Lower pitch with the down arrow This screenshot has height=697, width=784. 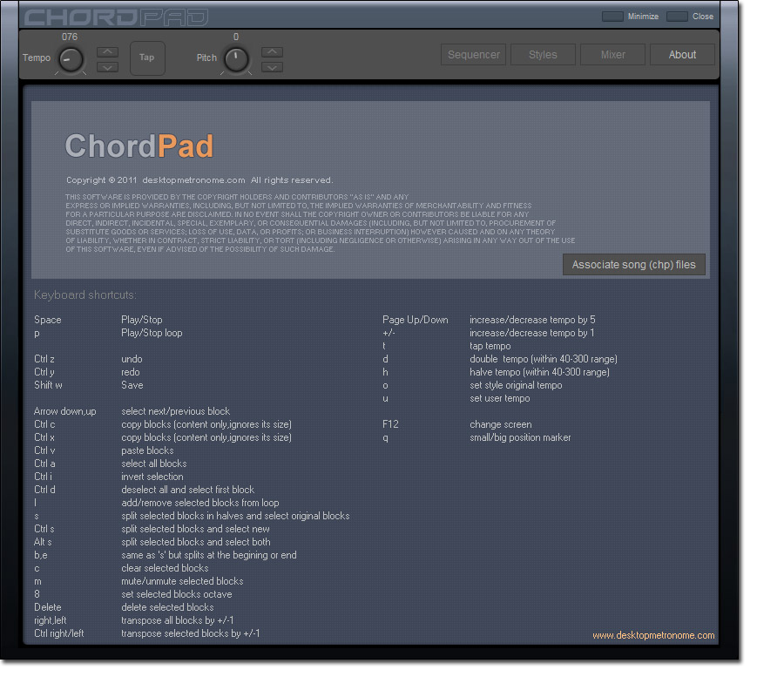click(272, 67)
